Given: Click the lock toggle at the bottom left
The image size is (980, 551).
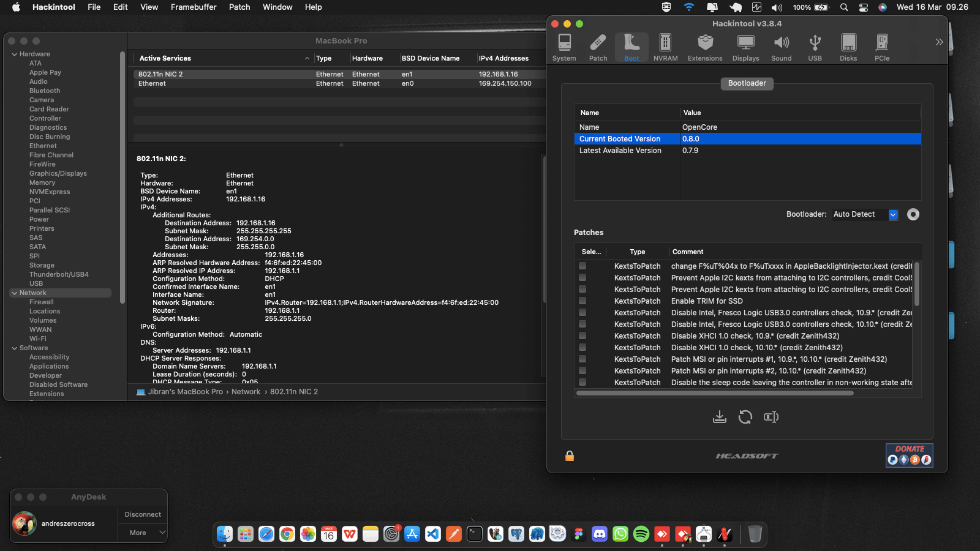Looking at the screenshot, I should [x=570, y=455].
